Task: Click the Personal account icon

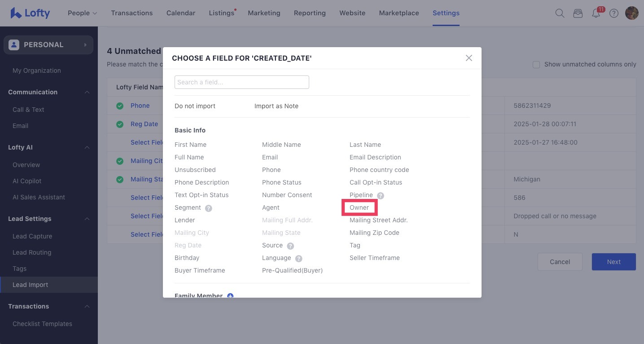Action: click(14, 45)
